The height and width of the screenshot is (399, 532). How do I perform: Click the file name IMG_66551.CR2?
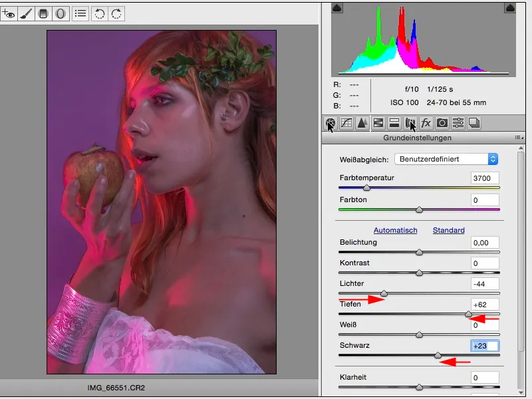click(116, 388)
